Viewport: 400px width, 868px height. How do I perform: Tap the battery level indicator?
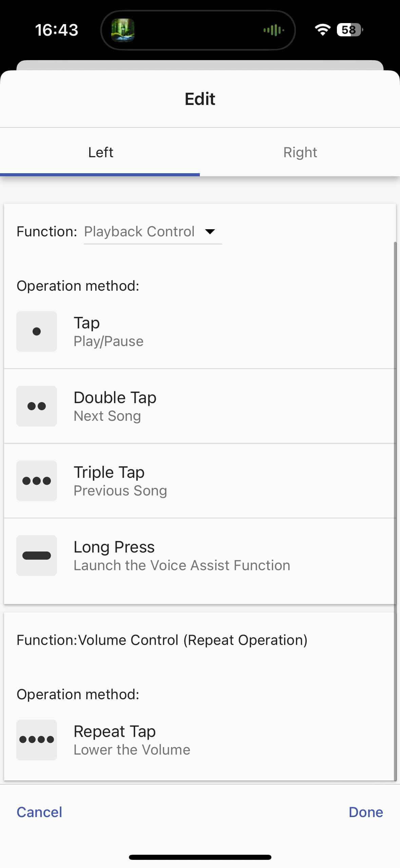coord(349,30)
